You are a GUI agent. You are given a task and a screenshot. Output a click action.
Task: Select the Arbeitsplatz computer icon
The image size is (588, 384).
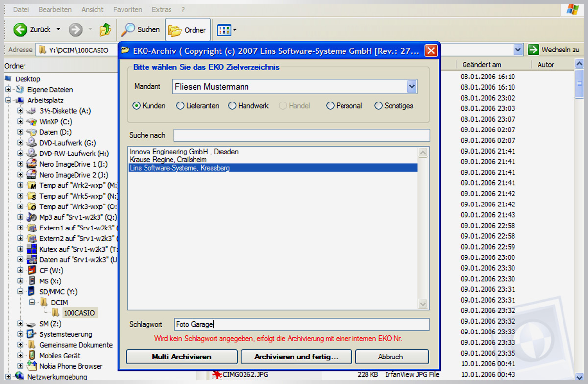(x=20, y=101)
